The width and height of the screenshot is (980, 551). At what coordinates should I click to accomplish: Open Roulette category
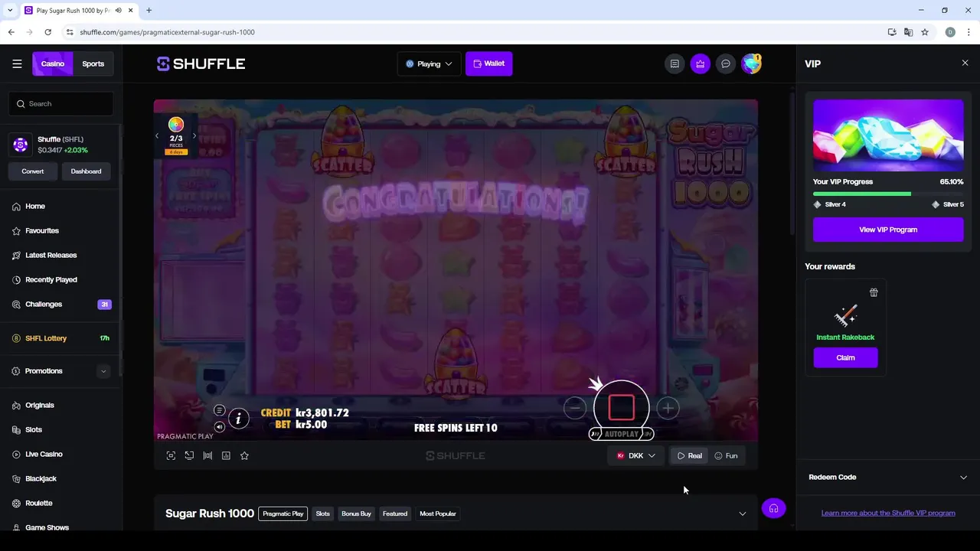[x=38, y=503]
